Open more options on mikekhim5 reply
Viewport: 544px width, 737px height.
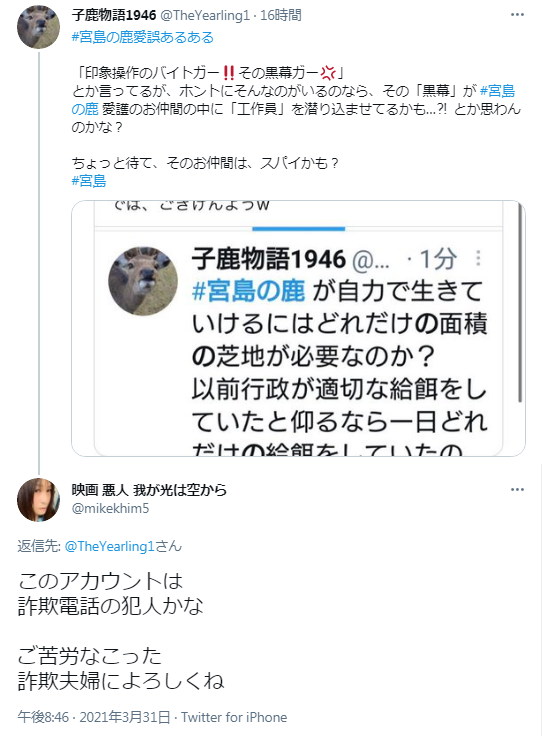[517, 490]
